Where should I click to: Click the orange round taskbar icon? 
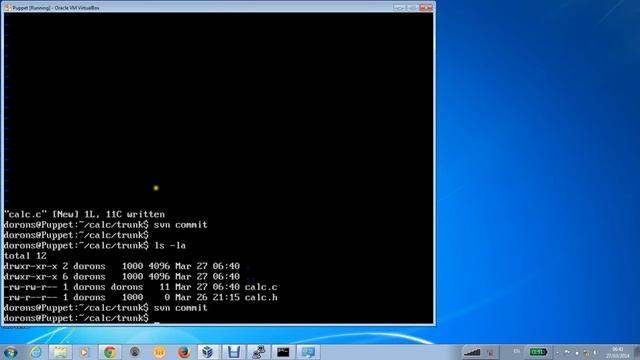(x=160, y=352)
